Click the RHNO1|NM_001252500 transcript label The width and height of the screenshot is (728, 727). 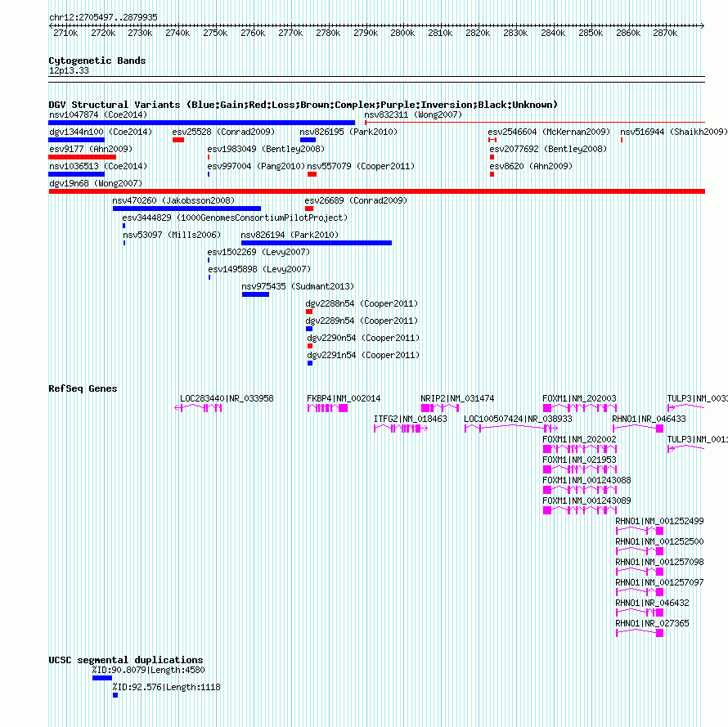pyautogui.click(x=660, y=541)
